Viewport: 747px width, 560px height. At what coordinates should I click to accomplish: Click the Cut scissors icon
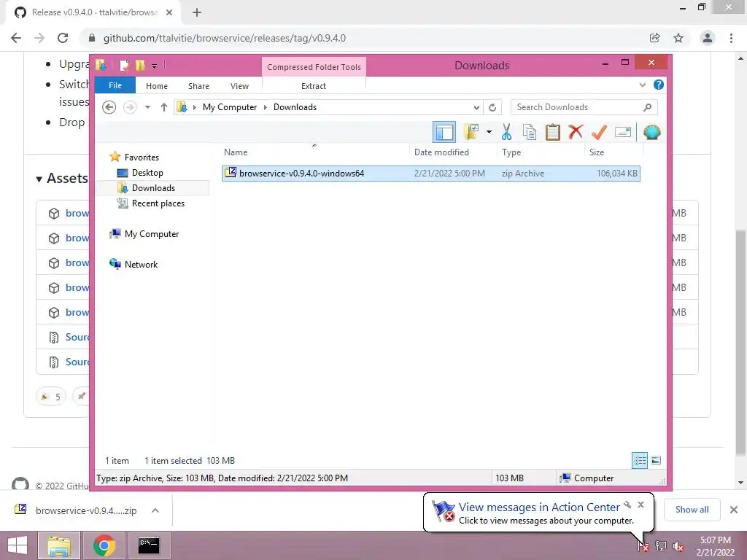[506, 132]
